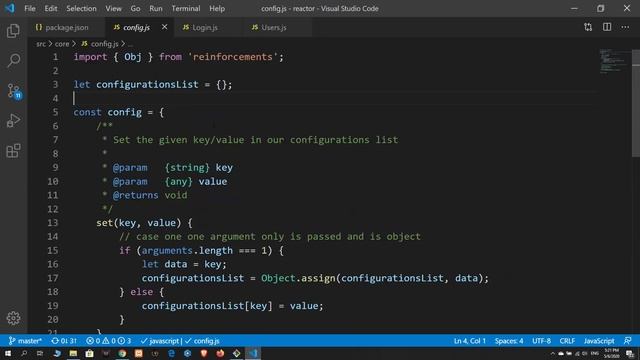This screenshot has width=640, height=360.
Task: Click the core breadcrumb segment
Action: (x=62, y=44)
